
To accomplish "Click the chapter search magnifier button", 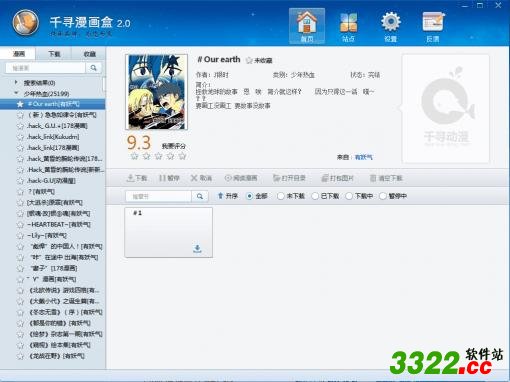I will coord(200,196).
